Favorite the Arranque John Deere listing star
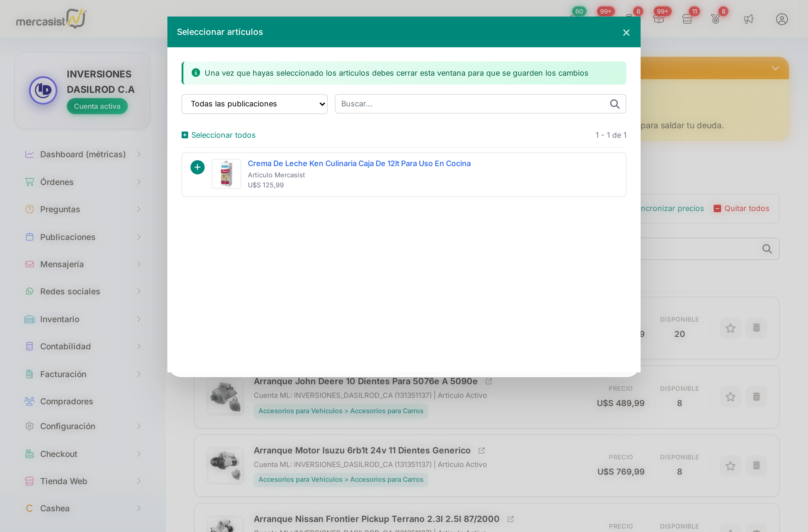 (x=730, y=397)
